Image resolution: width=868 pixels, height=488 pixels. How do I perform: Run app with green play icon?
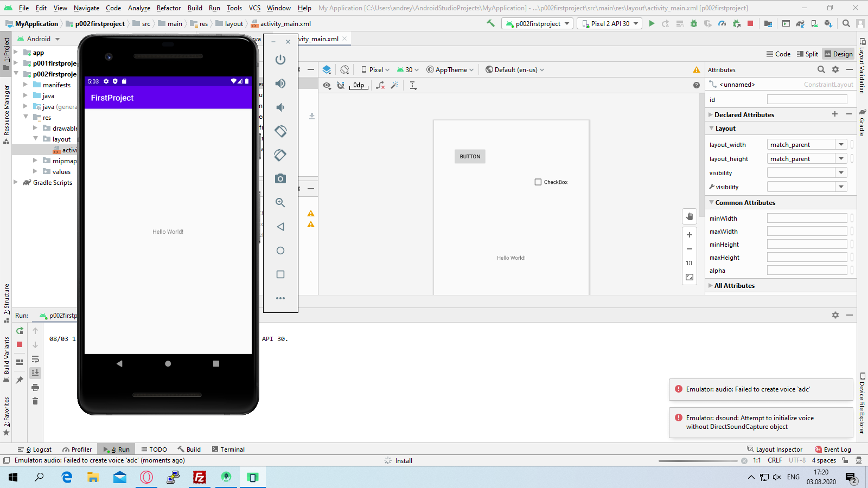point(652,23)
